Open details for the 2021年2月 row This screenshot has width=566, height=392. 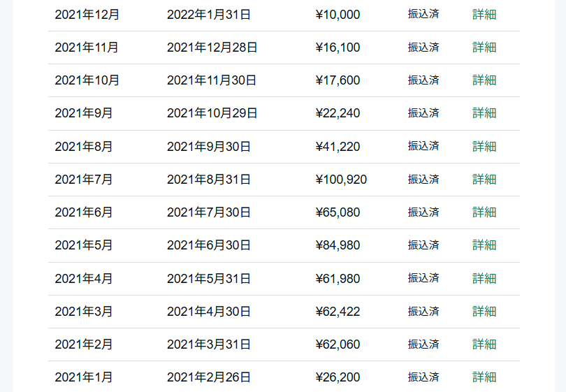[x=484, y=344]
